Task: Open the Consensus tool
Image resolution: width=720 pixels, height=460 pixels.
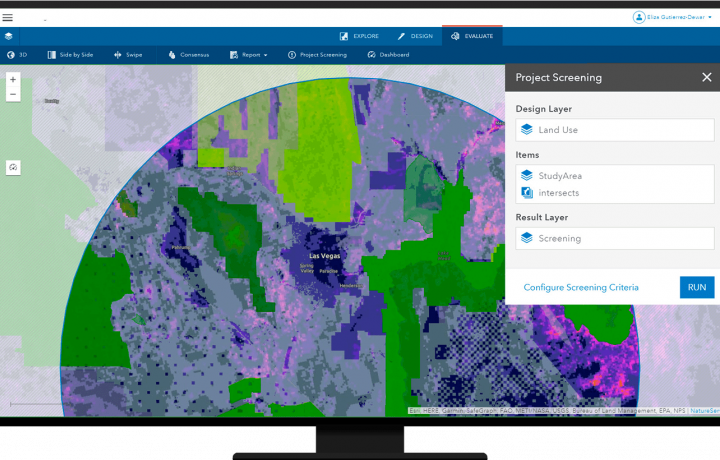Action: tap(189, 55)
